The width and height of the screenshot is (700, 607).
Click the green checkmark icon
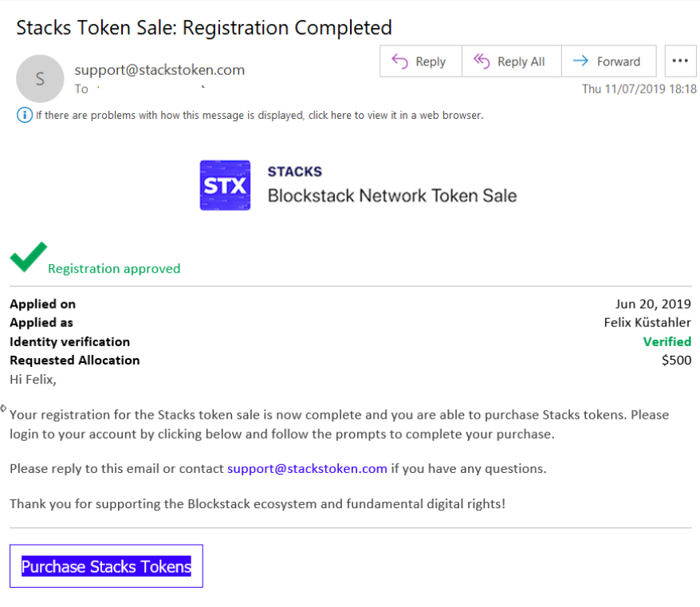[28, 257]
